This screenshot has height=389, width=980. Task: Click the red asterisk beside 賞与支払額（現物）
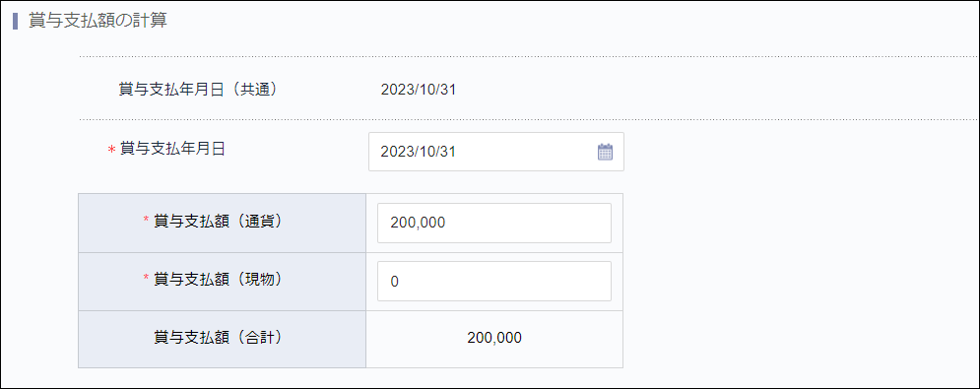click(147, 279)
